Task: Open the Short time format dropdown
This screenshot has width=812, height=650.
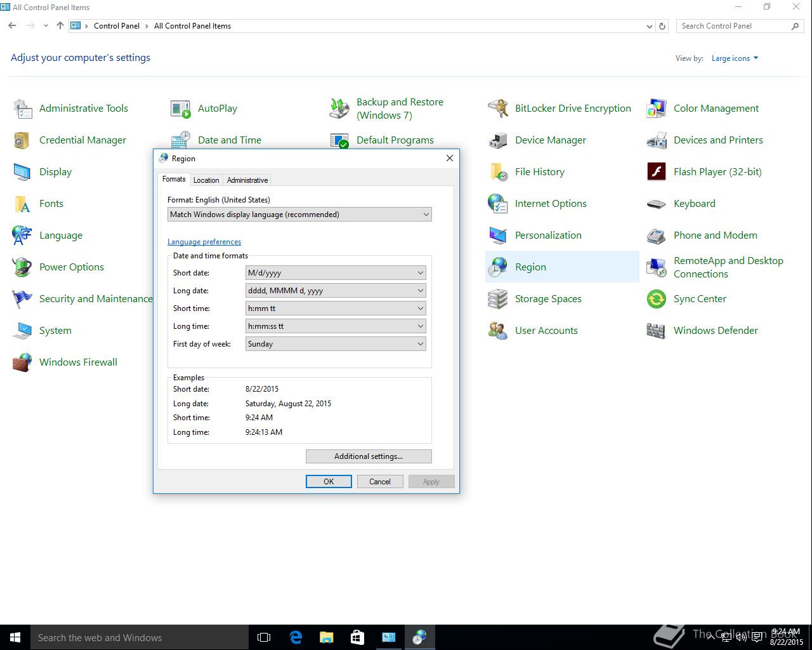Action: [336, 308]
